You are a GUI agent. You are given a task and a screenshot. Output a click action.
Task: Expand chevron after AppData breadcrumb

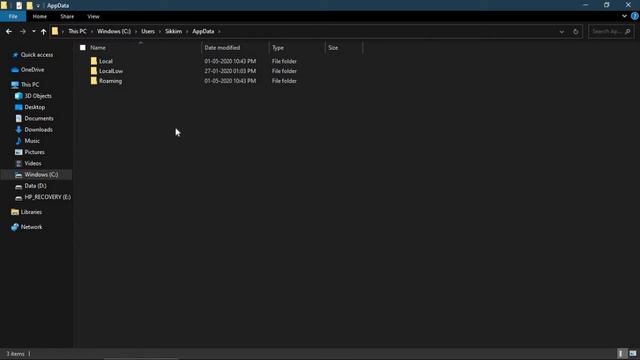click(x=219, y=31)
